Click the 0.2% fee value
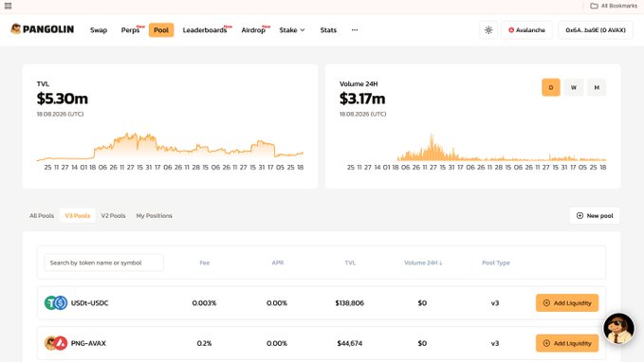Viewport: 644px width, 362px height. [204, 343]
